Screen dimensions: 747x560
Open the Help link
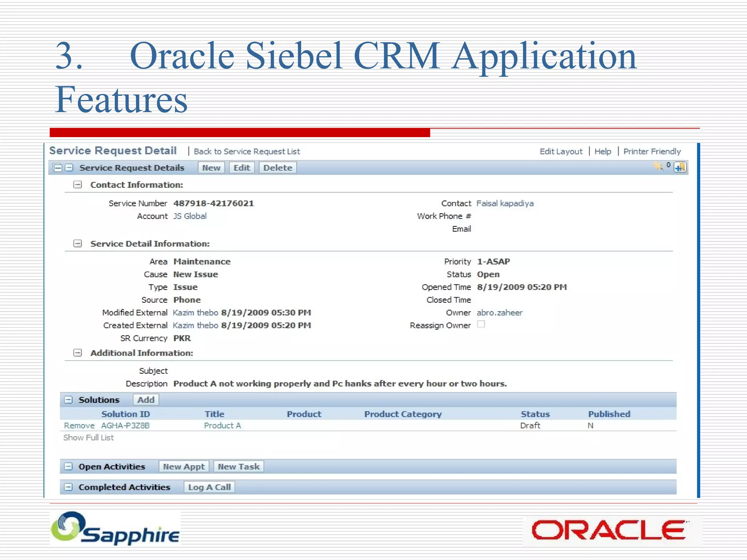click(x=603, y=151)
